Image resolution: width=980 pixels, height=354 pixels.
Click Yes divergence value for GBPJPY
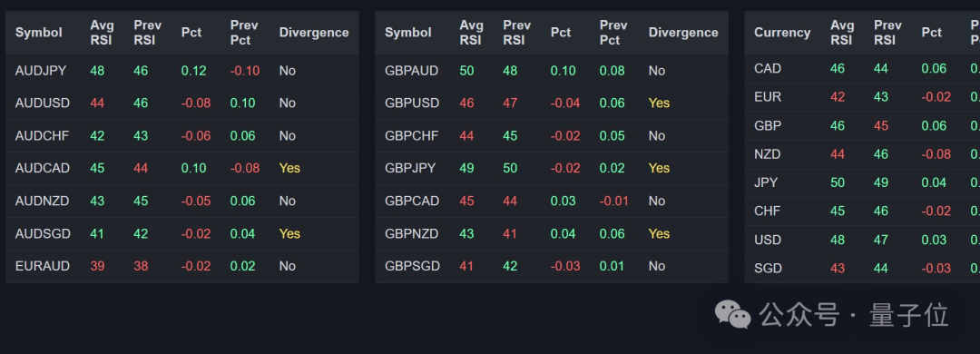[659, 168]
